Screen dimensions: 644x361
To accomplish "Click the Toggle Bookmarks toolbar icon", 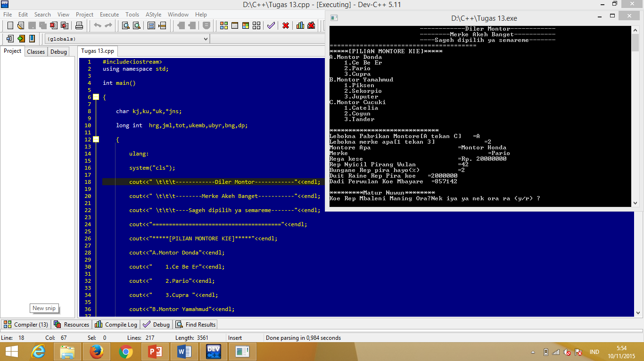I will [21, 39].
